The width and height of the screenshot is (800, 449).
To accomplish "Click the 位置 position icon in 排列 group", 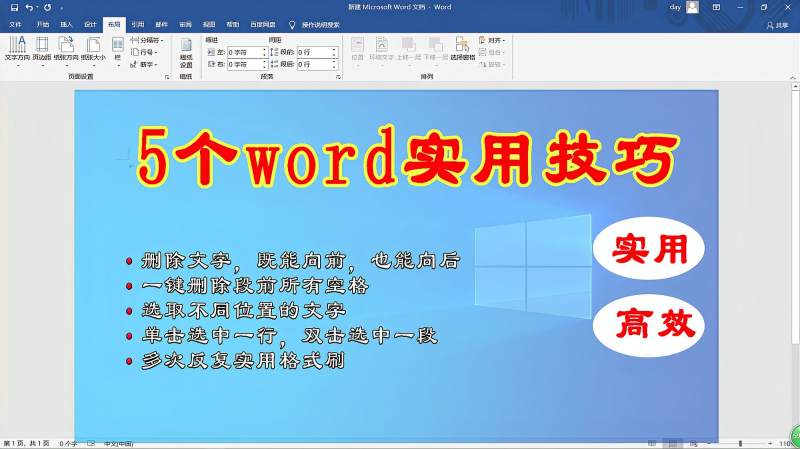I will pyautogui.click(x=358, y=50).
